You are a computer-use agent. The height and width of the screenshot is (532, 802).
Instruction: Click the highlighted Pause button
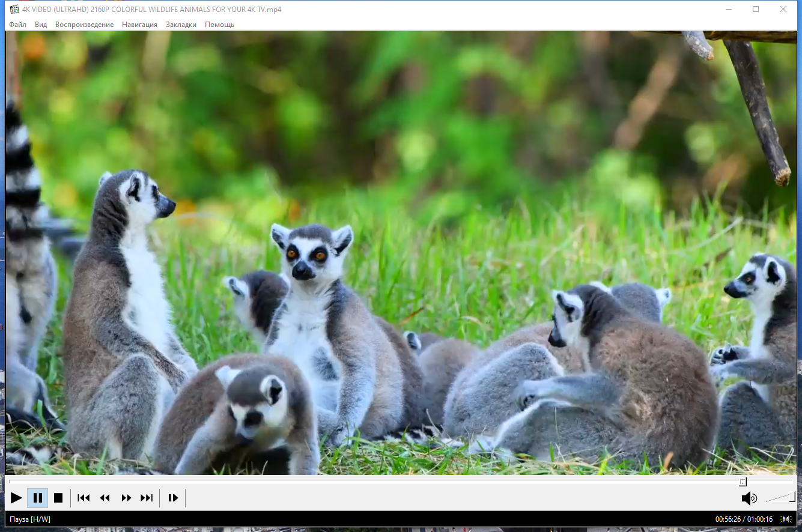(37, 498)
